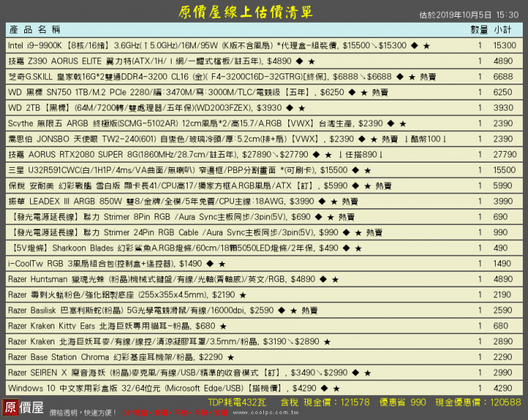Click the 產品名稱 column header

click(34, 29)
